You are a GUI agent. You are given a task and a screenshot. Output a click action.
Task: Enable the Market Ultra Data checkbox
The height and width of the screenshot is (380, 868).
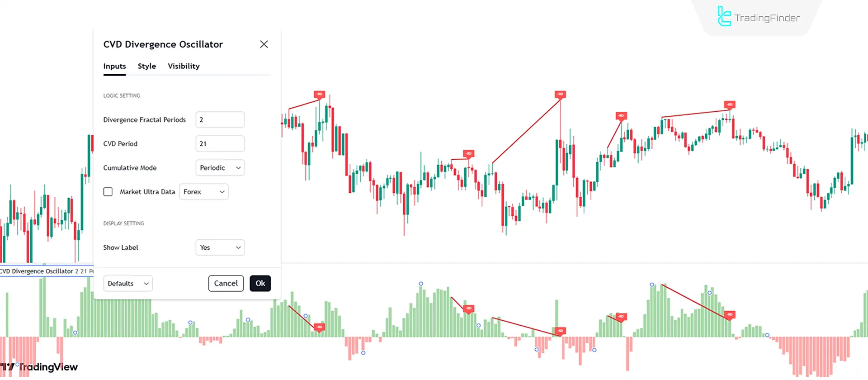(x=108, y=191)
